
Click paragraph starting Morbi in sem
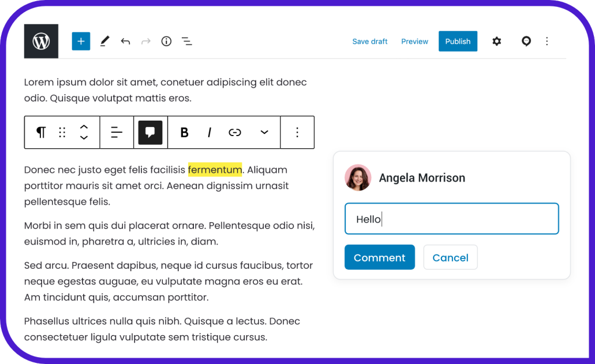pyautogui.click(x=169, y=234)
